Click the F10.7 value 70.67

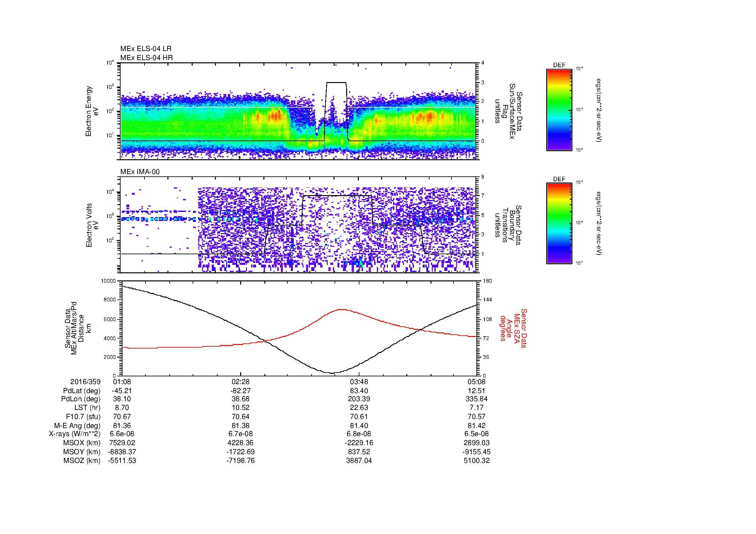coord(122,416)
